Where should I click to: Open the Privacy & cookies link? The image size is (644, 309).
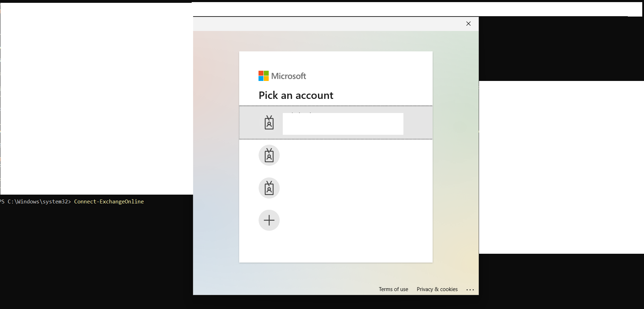point(437,289)
